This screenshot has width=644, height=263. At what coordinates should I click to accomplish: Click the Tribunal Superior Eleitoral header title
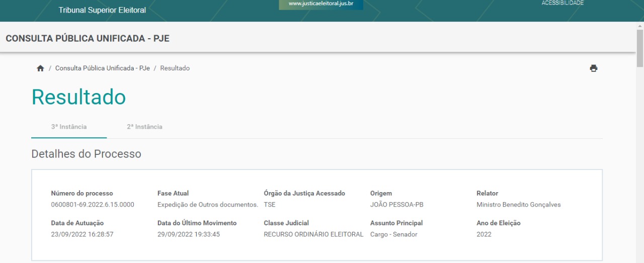pos(102,10)
